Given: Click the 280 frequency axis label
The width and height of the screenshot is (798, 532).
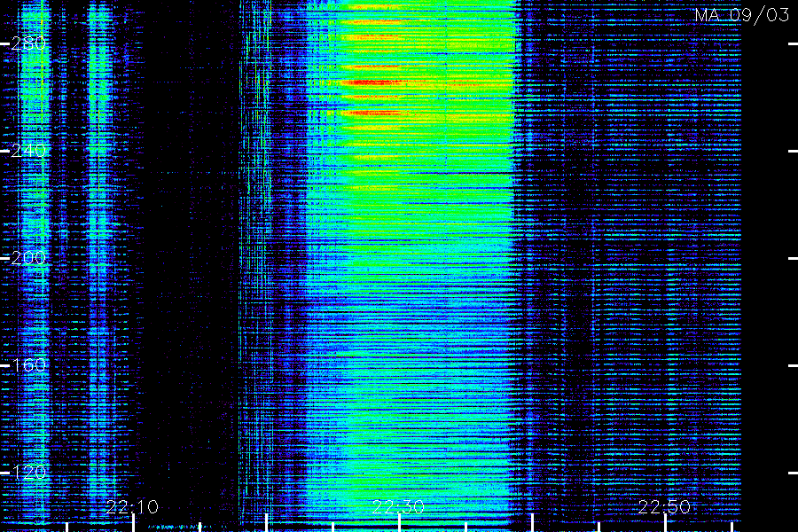Looking at the screenshot, I should (x=28, y=43).
